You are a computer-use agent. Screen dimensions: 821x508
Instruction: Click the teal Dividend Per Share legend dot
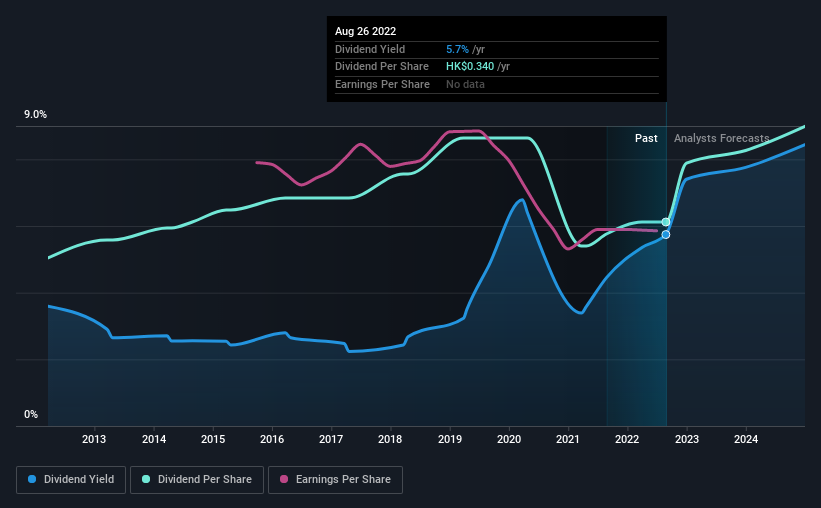pos(146,479)
